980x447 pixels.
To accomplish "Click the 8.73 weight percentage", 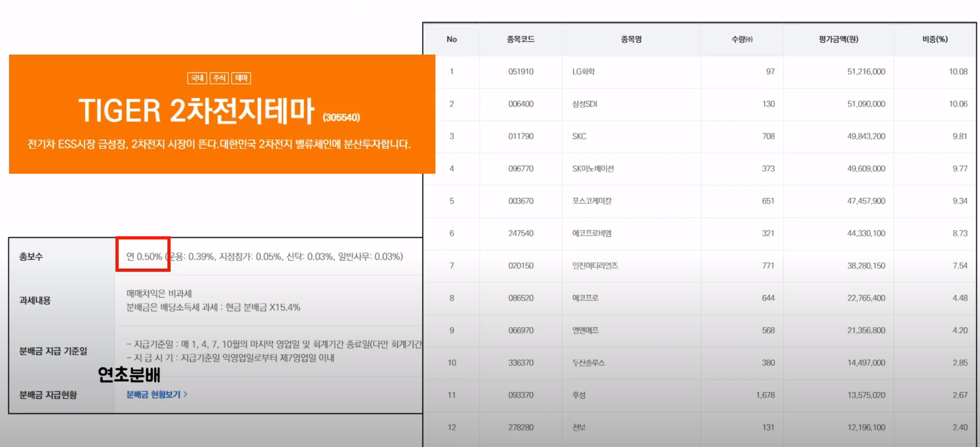I will click(960, 233).
